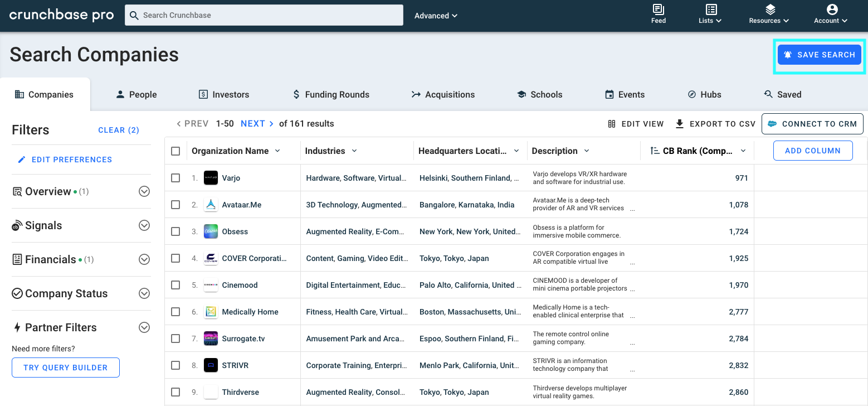Viewport: 868px width, 406px height.
Task: Click the Crunchbase Pro logo
Action: coord(61,15)
